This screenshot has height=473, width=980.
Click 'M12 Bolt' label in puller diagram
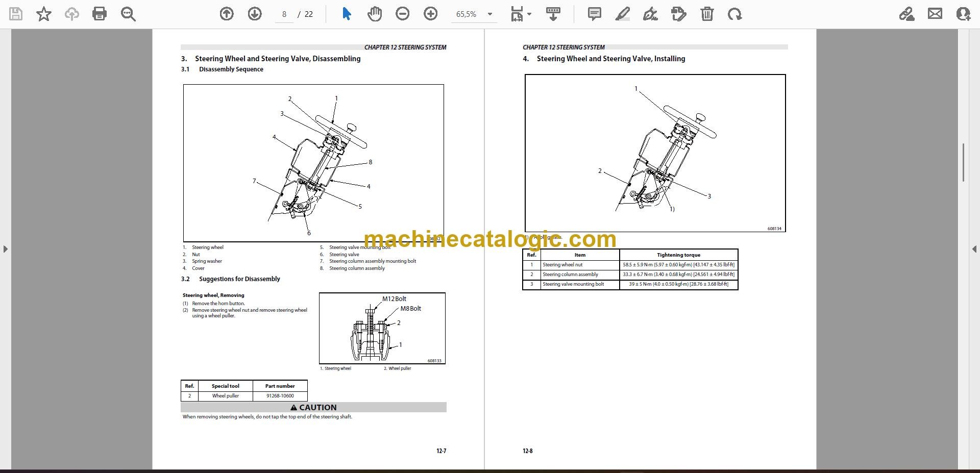[x=394, y=299]
